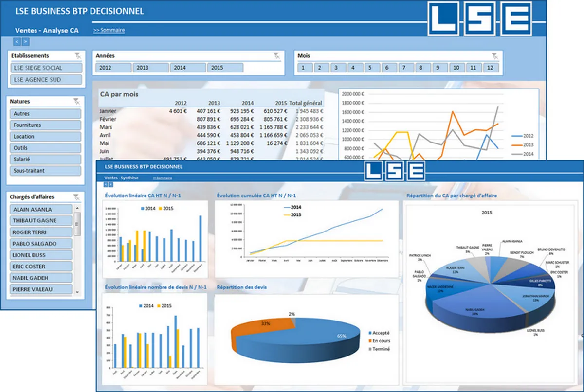This screenshot has height=392, width=584.
Task: Filter Natures by Salarié
Action: [45, 160]
